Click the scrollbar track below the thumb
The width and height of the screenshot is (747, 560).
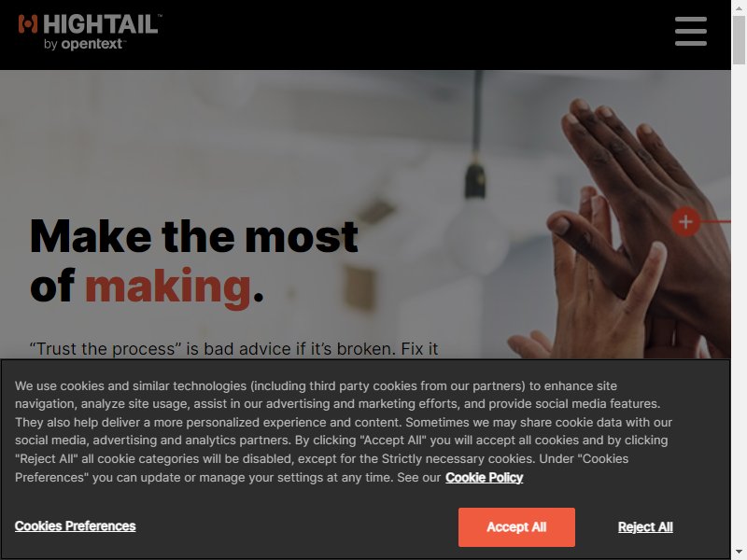tap(739, 305)
